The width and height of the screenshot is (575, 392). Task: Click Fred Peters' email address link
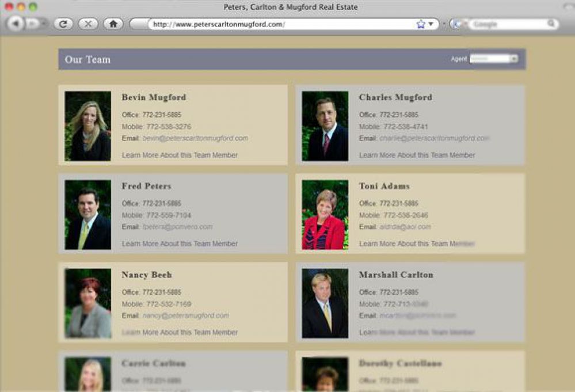(x=177, y=227)
